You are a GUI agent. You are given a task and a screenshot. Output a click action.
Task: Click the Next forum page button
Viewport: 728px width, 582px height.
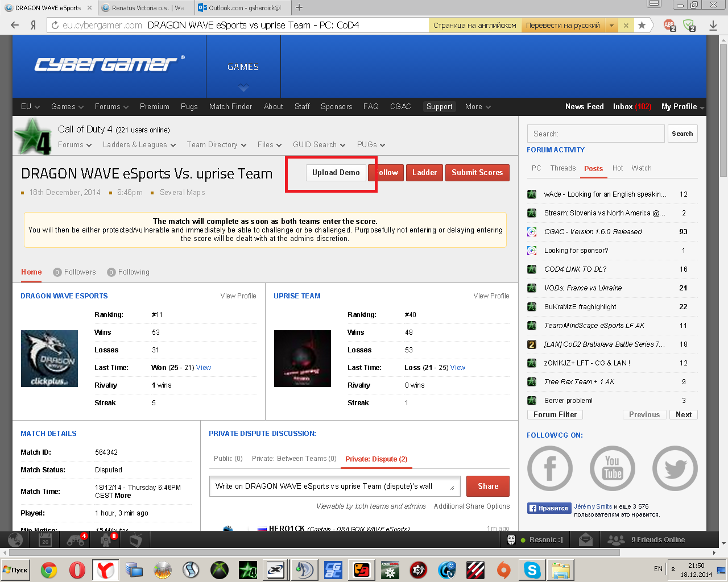(x=684, y=414)
